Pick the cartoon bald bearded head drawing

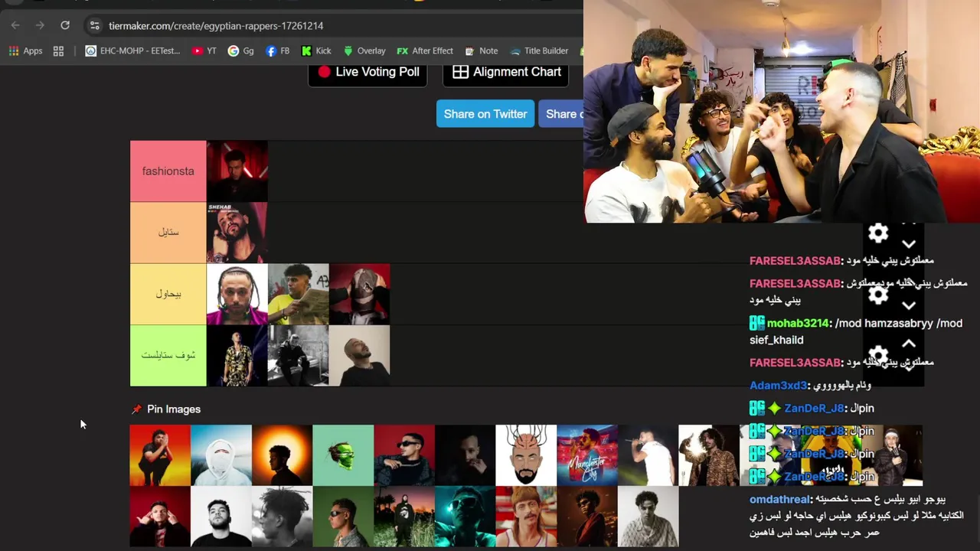[x=526, y=455]
